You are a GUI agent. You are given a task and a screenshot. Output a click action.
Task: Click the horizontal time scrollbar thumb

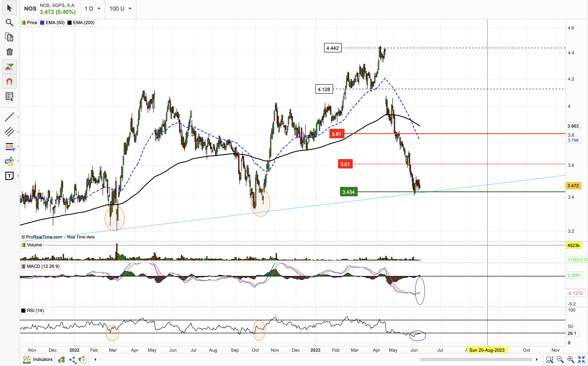coord(476,359)
